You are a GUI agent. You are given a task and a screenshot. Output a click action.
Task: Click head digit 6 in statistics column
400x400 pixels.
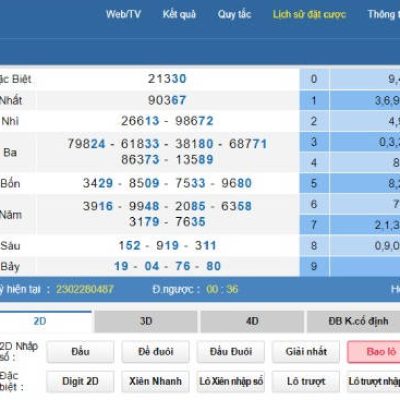tap(314, 204)
